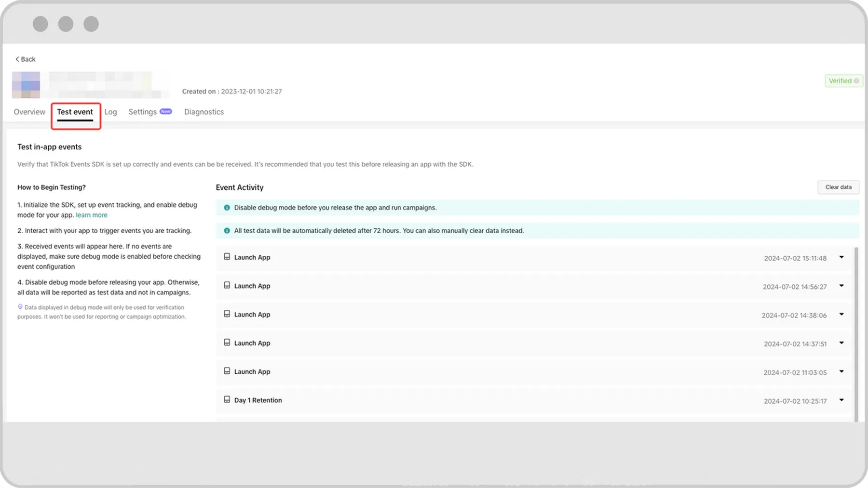Click the New badge beside Settings
The width and height of the screenshot is (868, 488).
pos(166,111)
